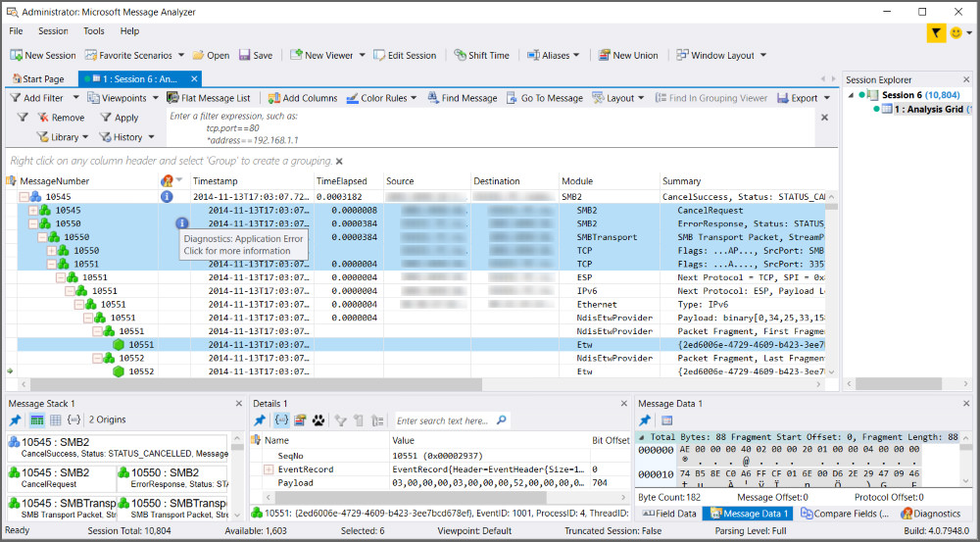Open the File menu
The height and width of the screenshot is (542, 980).
coord(17,30)
